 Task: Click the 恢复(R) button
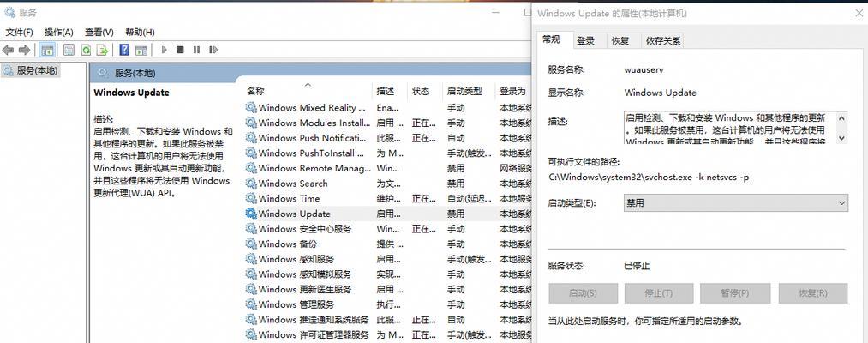(x=813, y=293)
